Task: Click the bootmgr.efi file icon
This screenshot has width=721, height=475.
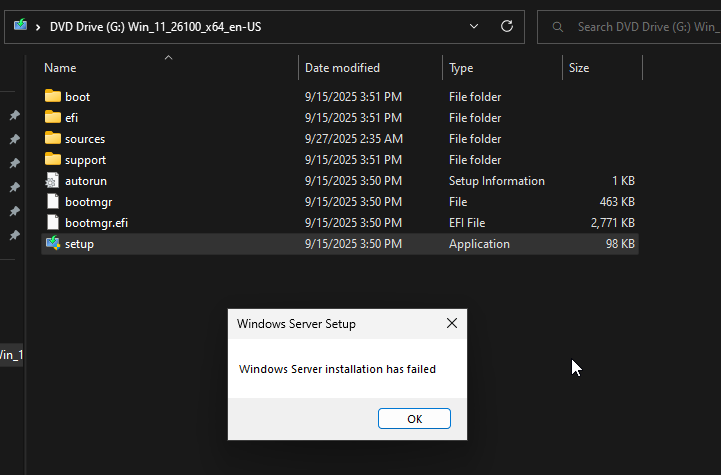Action: pos(53,223)
